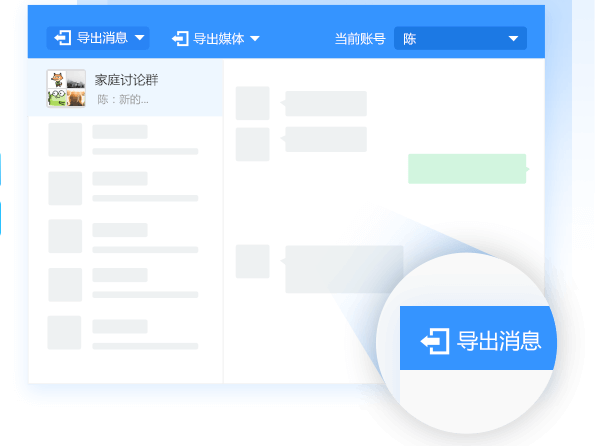Click the large gray message bubble at bottom
This screenshot has width=599, height=446.
(x=343, y=269)
